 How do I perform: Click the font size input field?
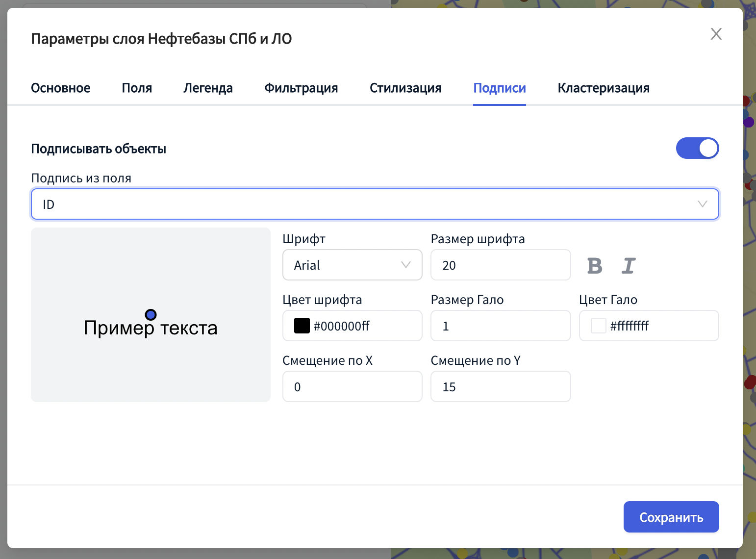tap(500, 265)
